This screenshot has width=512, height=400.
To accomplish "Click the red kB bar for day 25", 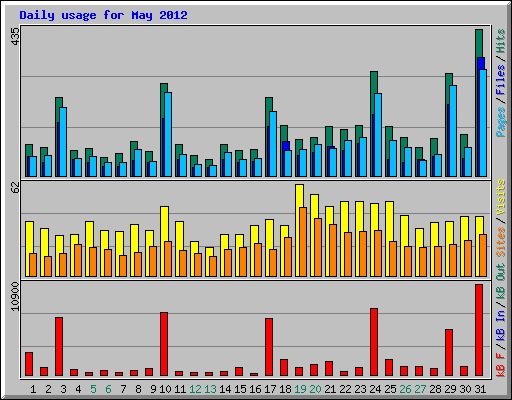I will pyautogui.click(x=389, y=367).
